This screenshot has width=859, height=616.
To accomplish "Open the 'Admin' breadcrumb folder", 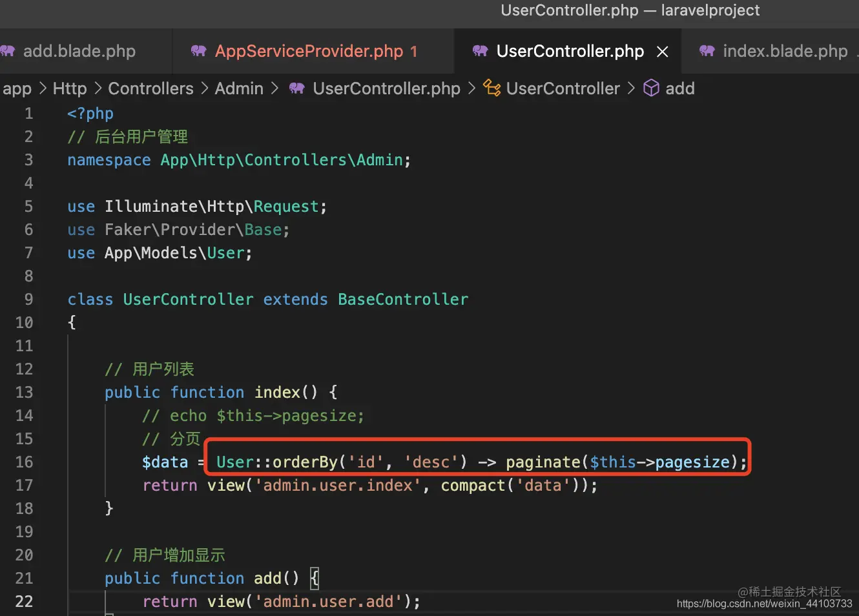I will point(239,88).
